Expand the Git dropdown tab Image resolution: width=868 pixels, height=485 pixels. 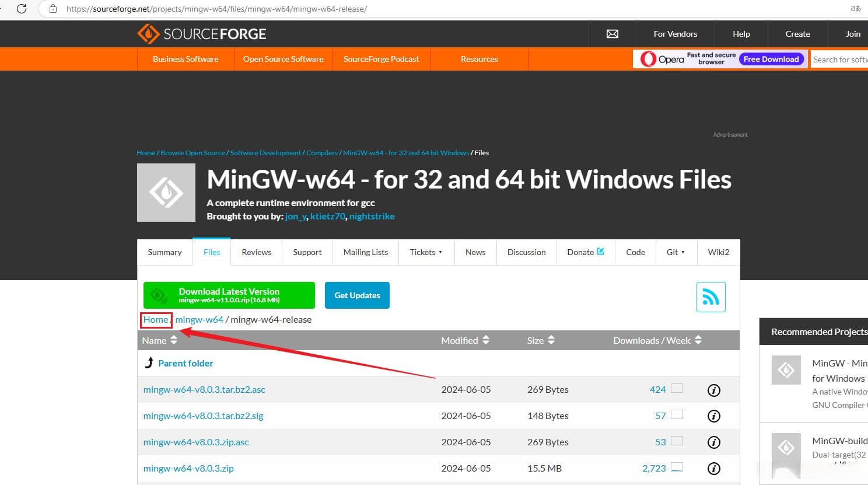[676, 252]
